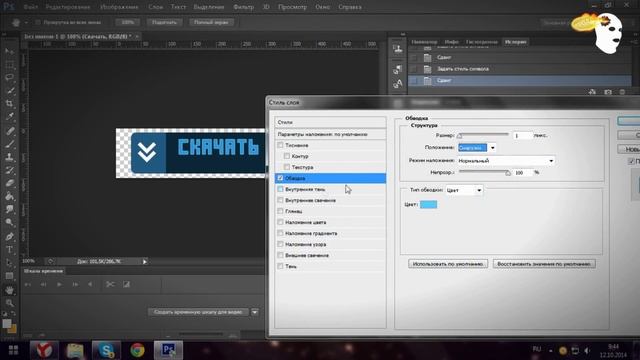Select the History Brush tool

point(9,170)
